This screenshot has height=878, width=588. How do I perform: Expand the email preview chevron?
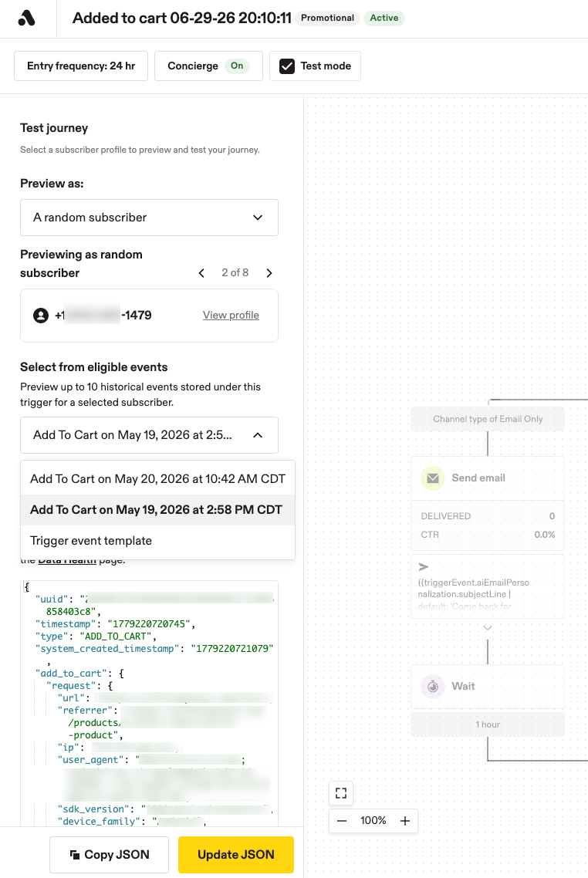point(488,628)
